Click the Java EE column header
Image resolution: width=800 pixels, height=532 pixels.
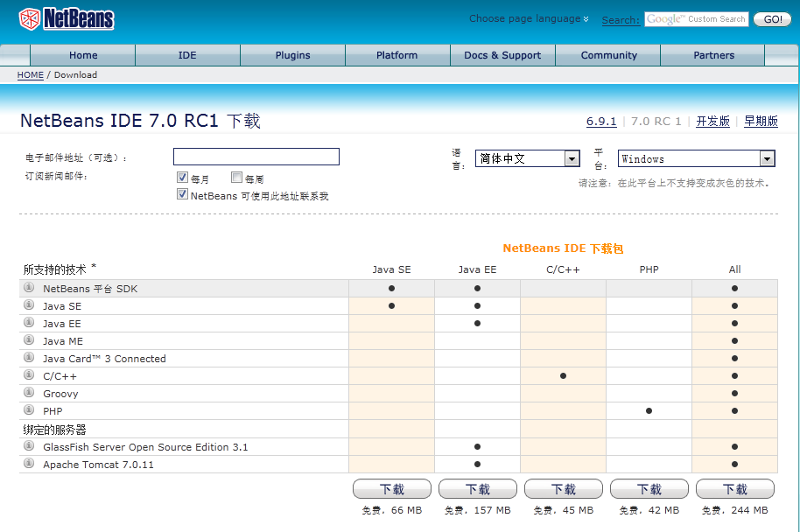point(477,269)
